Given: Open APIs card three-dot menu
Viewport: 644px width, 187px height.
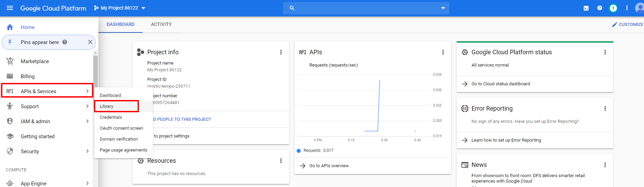Looking at the screenshot, I should coord(443,52).
